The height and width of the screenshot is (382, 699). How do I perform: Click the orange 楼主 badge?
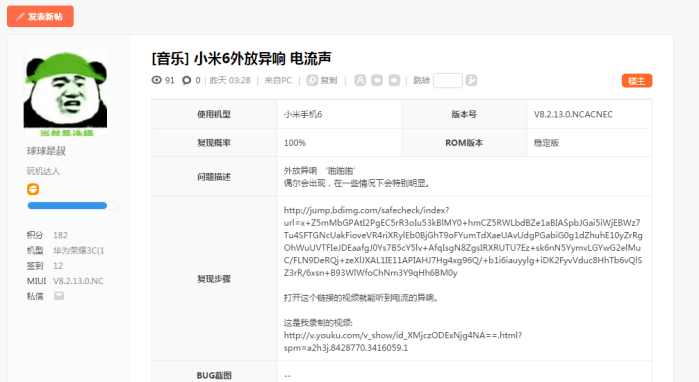637,81
